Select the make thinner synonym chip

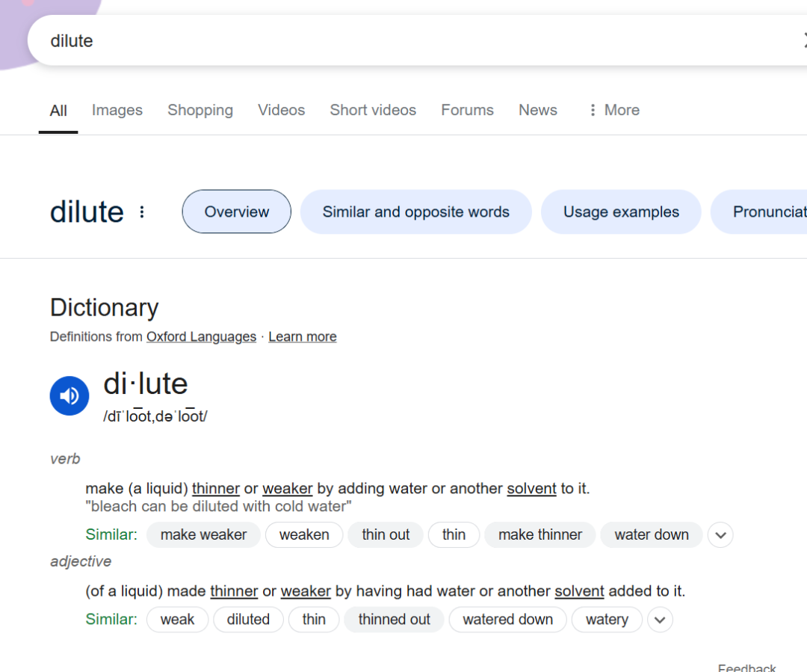540,534
